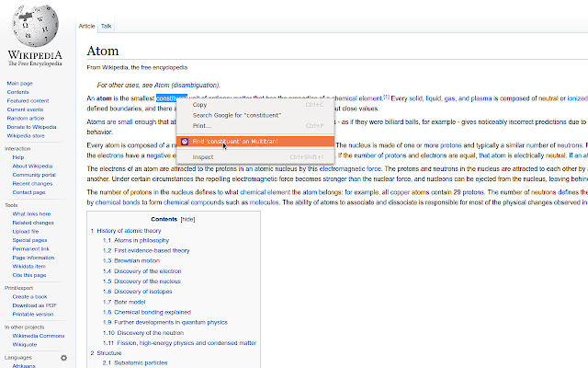Go to 'History of atomic theory' section
This screenshot has width=588, height=368.
tap(129, 231)
